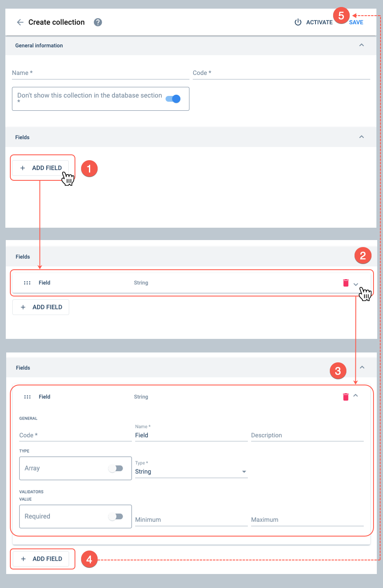Click the VALIDATORS section label
This screenshot has height=588, width=383.
click(31, 492)
